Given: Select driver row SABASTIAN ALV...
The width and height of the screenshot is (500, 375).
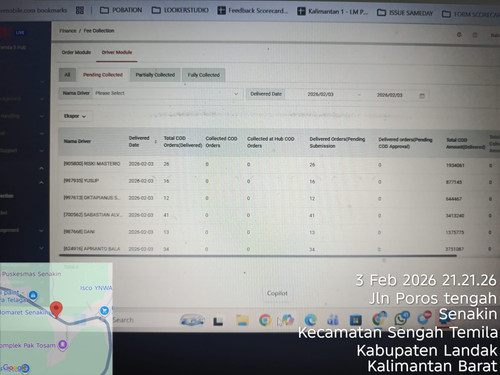Looking at the screenshot, I should pos(93,215).
